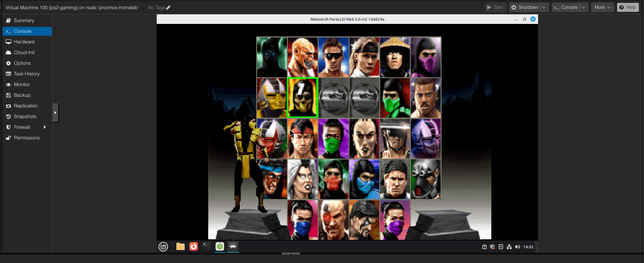Select the Sub-Zero blue-masked fighter portrait
Viewport: 644px width, 263px height.
(364, 179)
